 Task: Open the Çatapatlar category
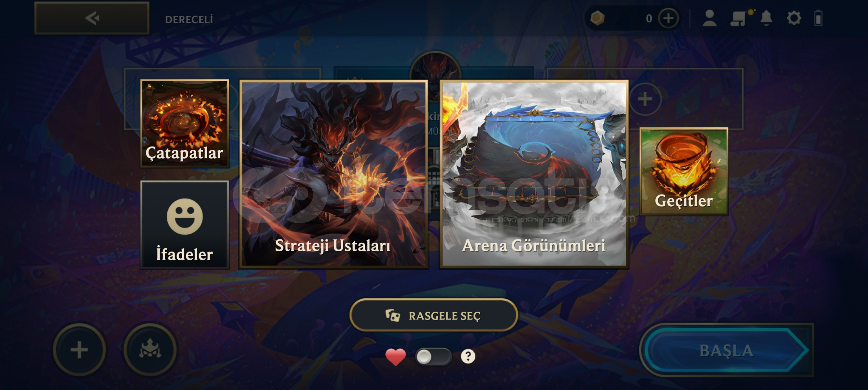point(185,123)
